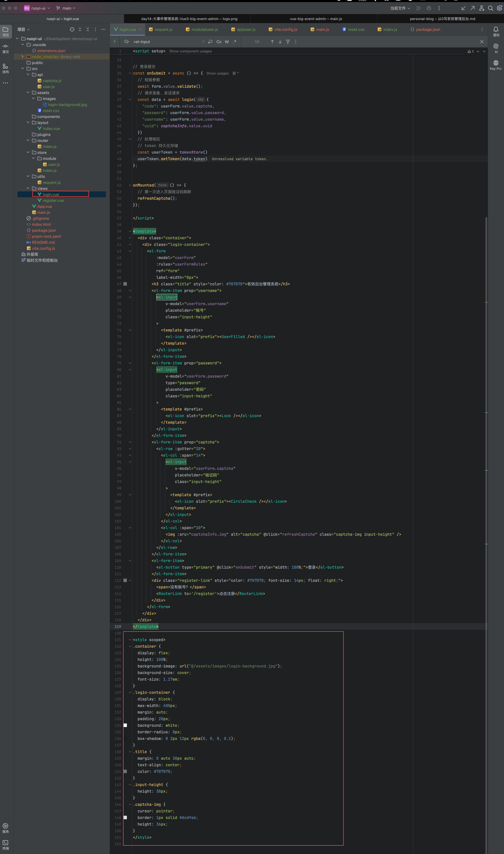Click the #707070 color swatch on h3 line

pyautogui.click(x=125, y=284)
